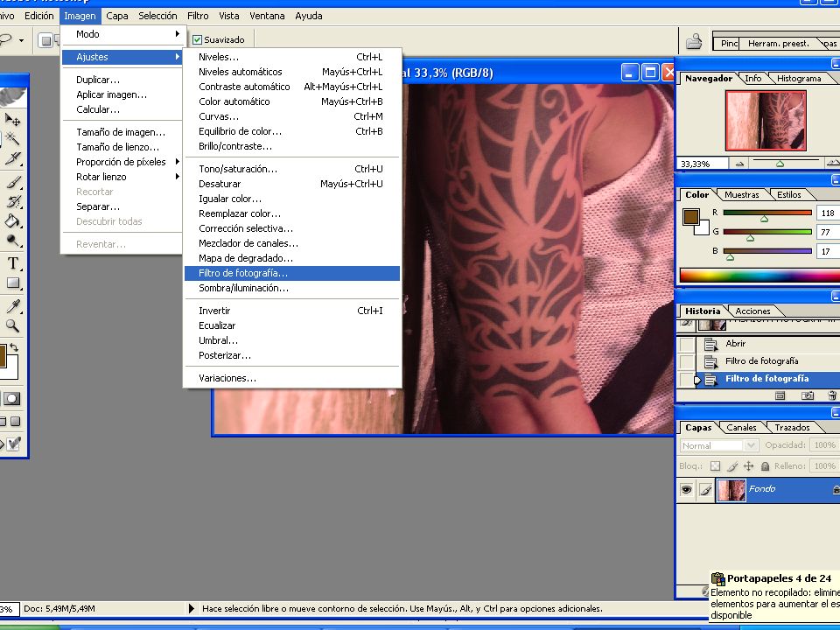840x630 pixels.
Task: Select the Magic Wand tool
Action: click(12, 139)
